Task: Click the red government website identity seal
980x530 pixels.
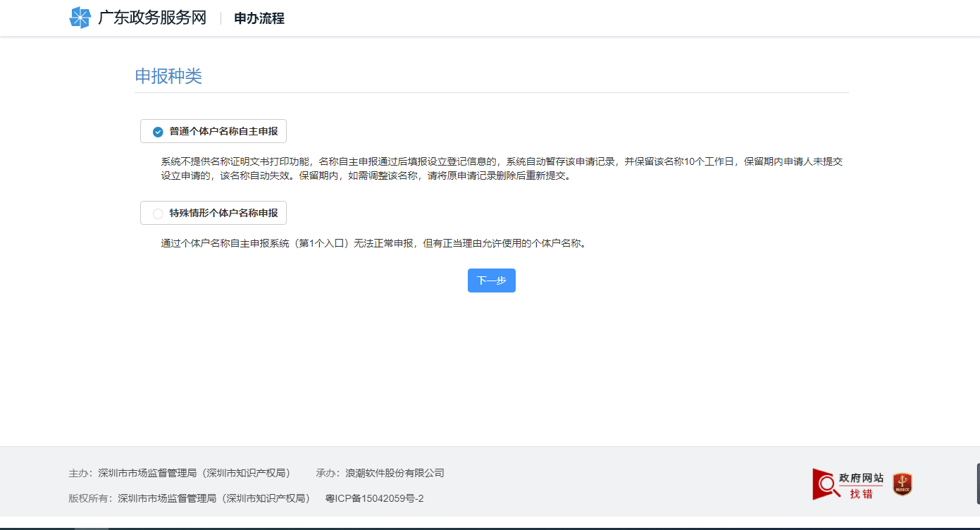Action: click(903, 483)
